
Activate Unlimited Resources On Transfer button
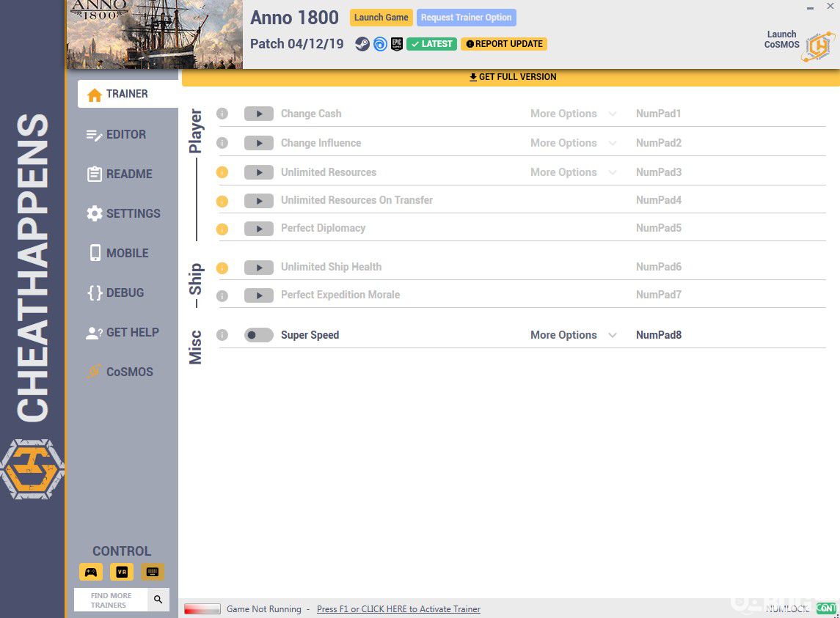[259, 201]
